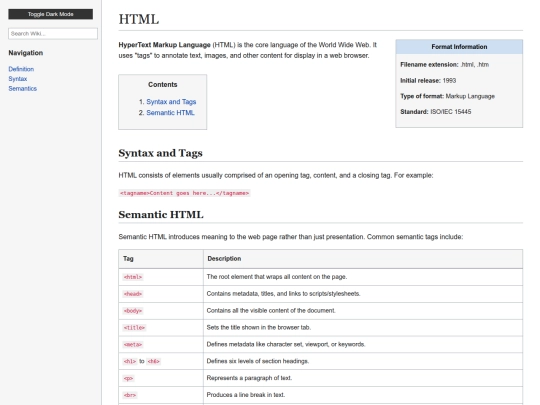Click the <h1> code tag
The height and width of the screenshot is (405, 540).
tap(130, 361)
